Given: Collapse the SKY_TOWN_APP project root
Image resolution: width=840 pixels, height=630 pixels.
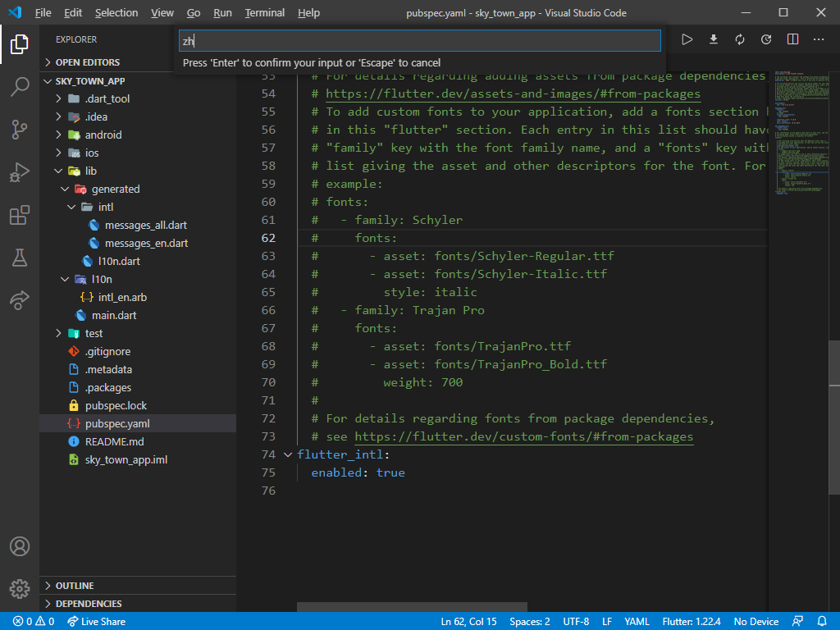Looking at the screenshot, I should 138,81.
